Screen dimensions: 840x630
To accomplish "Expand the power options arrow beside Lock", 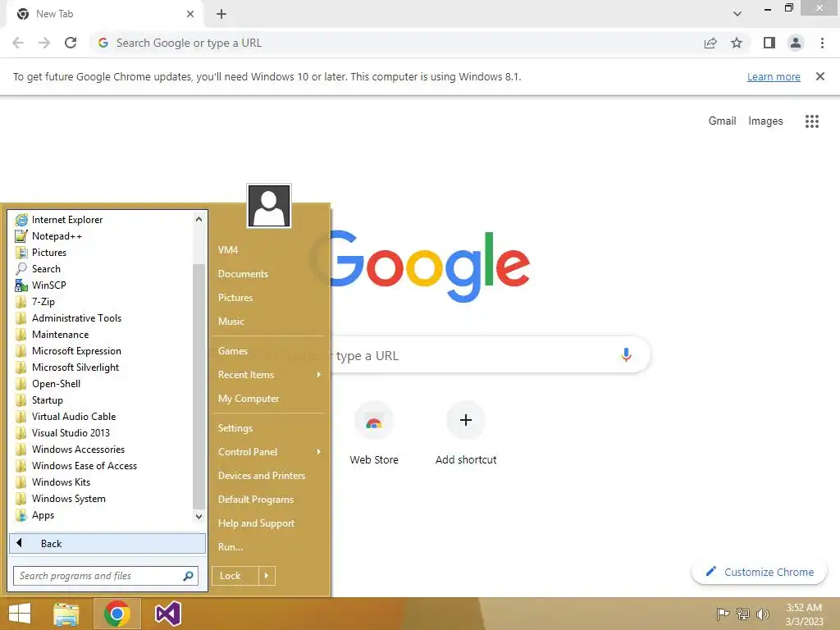I will [267, 576].
